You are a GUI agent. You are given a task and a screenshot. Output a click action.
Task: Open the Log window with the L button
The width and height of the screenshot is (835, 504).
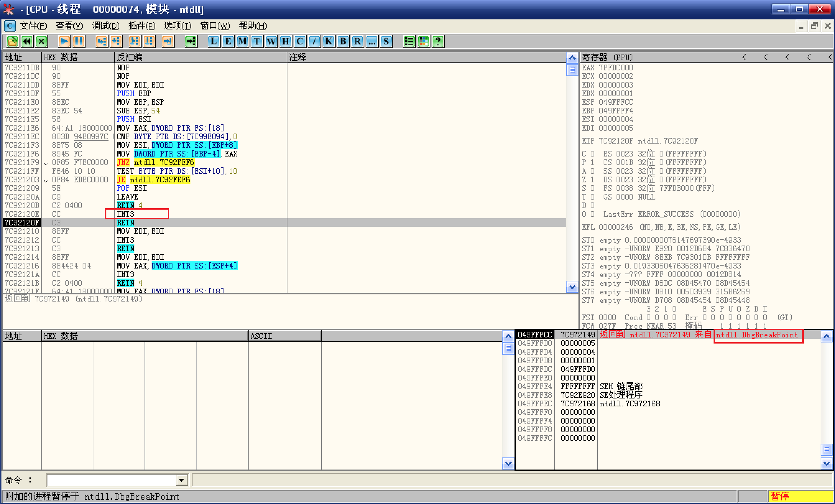tap(214, 41)
